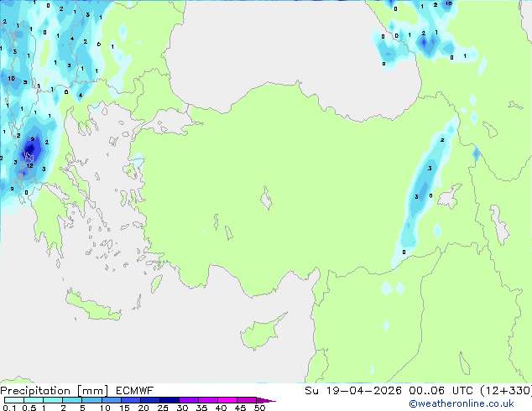Select the 0.5 mm legend color swatch
The height and width of the screenshot is (411, 532).
[x=34, y=400]
